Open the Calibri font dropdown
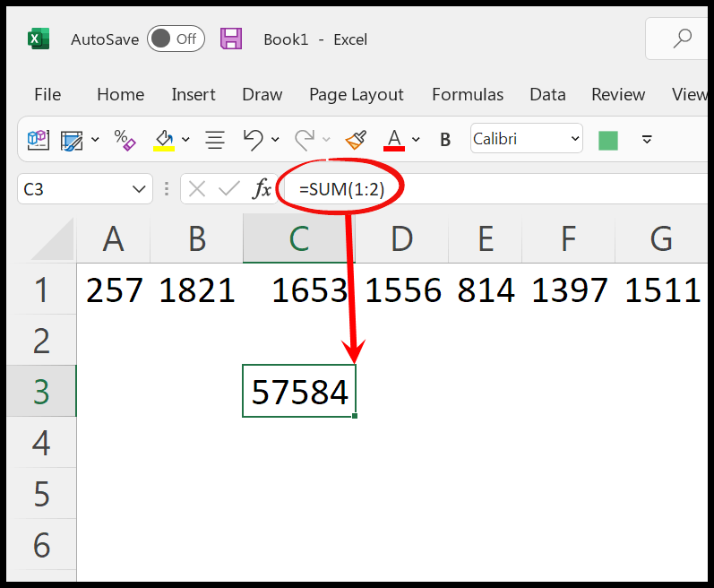714x588 pixels. click(x=527, y=138)
